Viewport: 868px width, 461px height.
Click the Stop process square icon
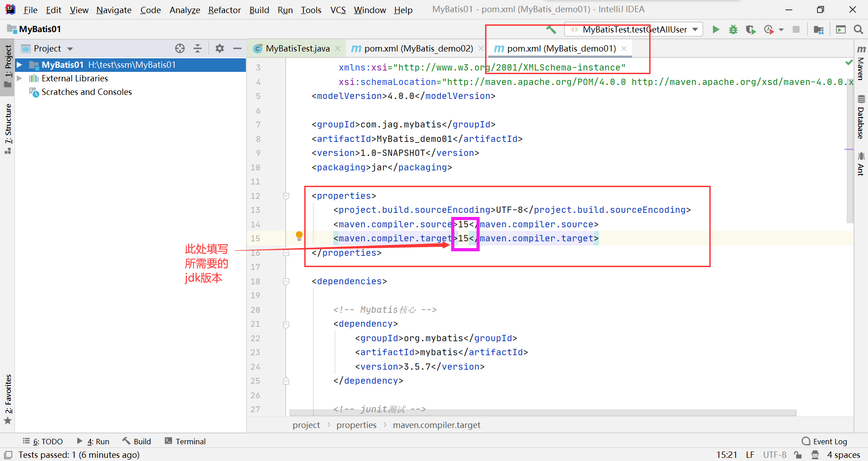click(x=796, y=29)
